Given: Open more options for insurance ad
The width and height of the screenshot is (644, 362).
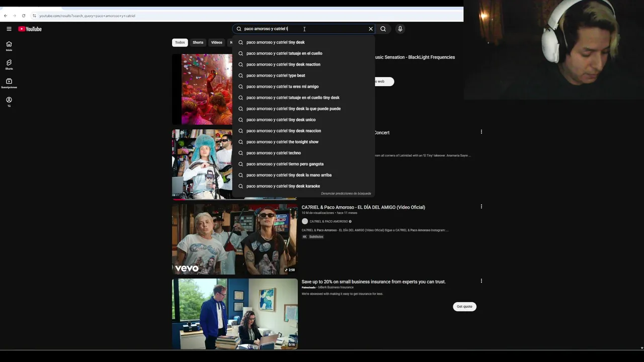Looking at the screenshot, I should (x=481, y=281).
